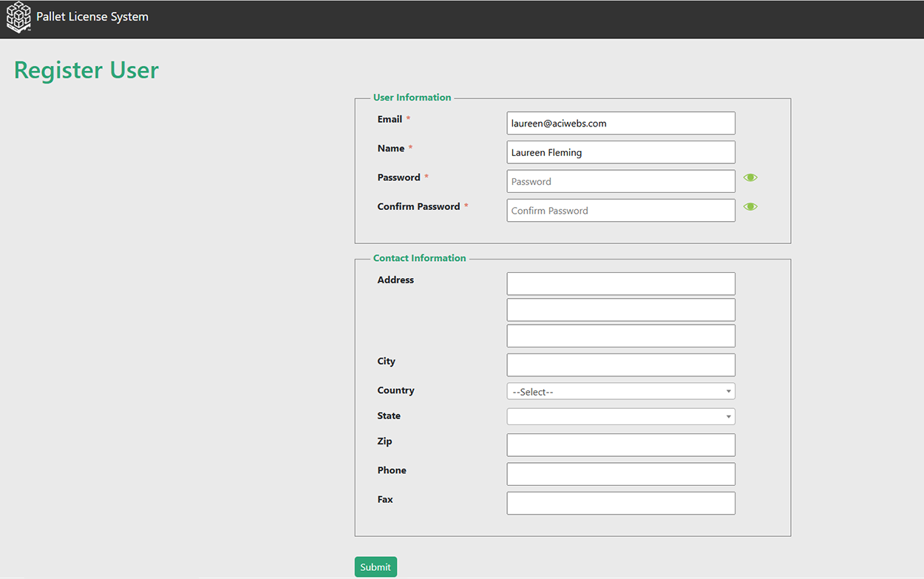
Task: Click the Register User heading
Action: [x=86, y=70]
